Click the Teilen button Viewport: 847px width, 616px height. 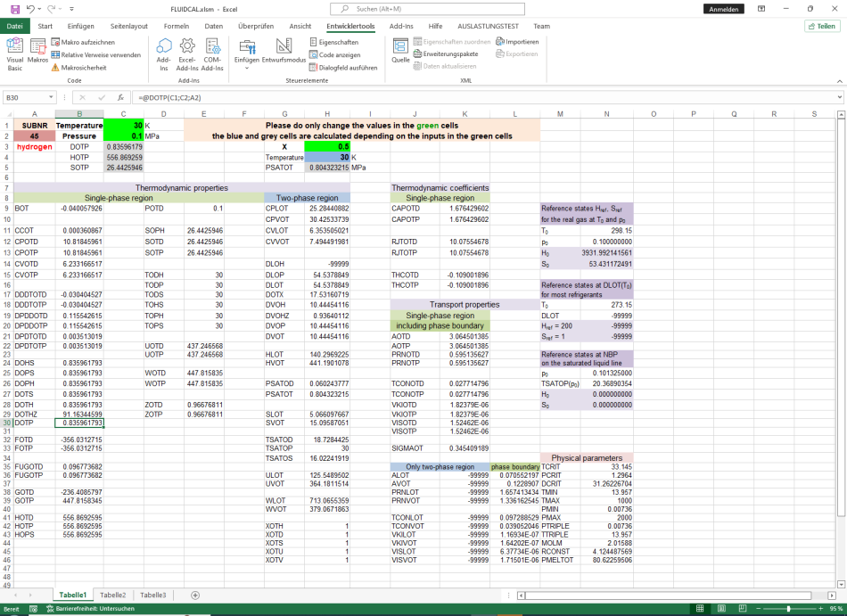pyautogui.click(x=821, y=26)
